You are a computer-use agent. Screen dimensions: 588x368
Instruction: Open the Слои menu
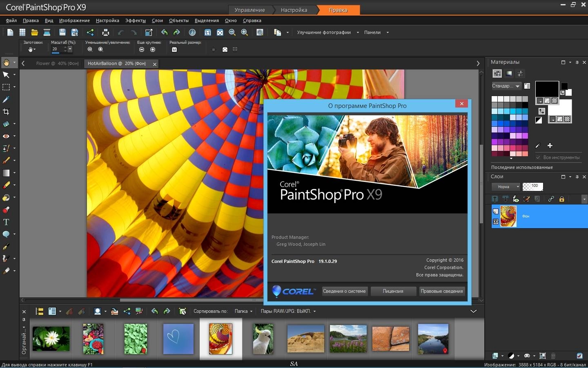point(157,20)
